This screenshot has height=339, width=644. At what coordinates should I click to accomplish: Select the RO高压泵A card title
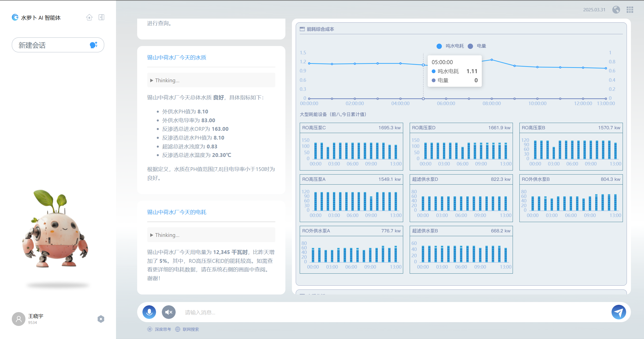point(314,179)
